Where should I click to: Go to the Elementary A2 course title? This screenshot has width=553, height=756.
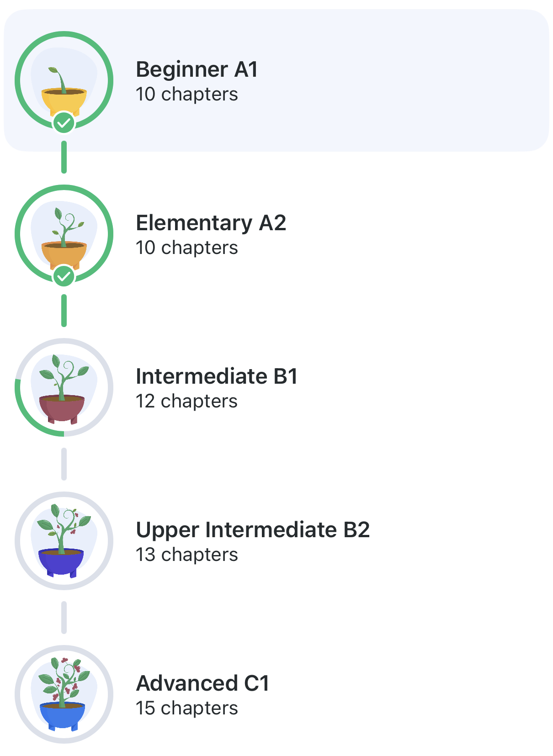coord(211,223)
